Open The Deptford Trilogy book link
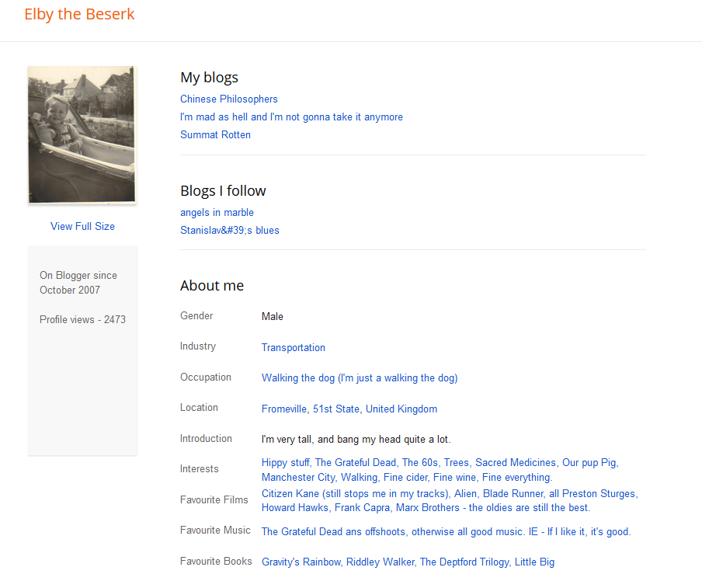The height and width of the screenshot is (588, 702). pyautogui.click(x=464, y=562)
